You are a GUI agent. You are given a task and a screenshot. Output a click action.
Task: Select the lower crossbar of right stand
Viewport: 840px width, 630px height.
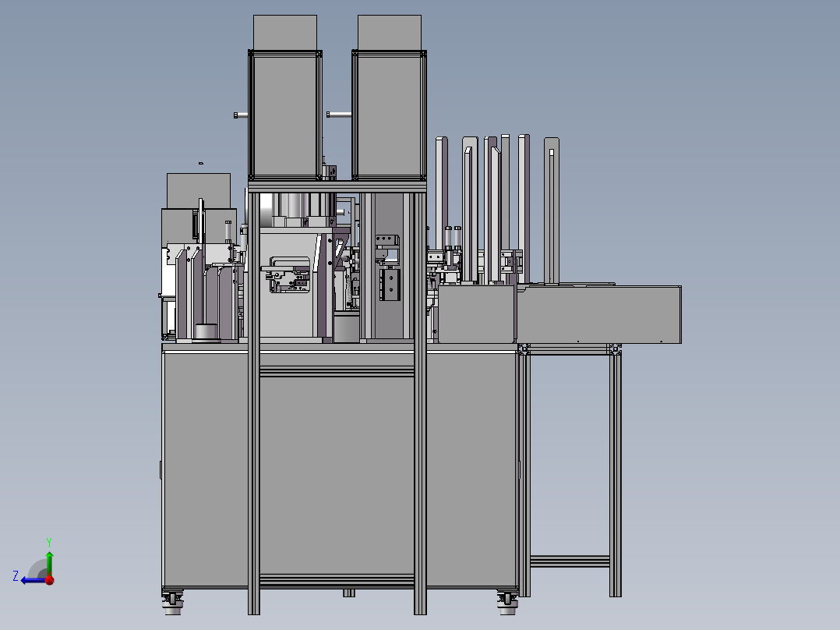tap(570, 561)
